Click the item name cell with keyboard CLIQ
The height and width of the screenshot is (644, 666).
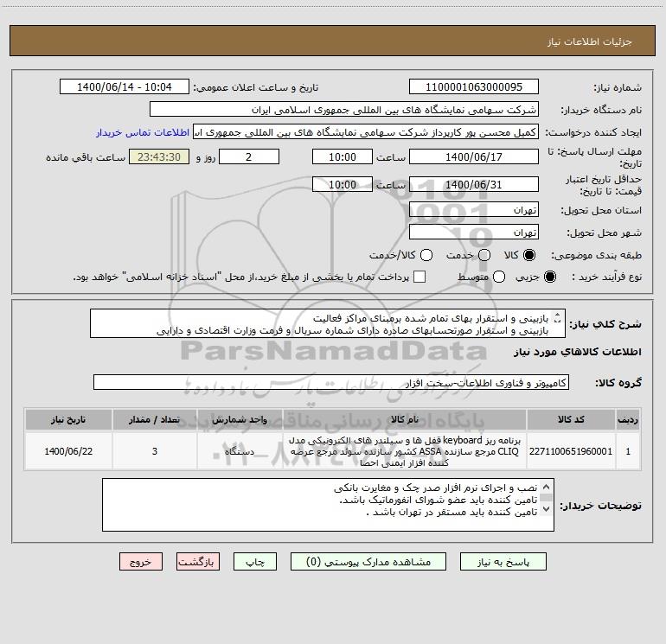click(x=405, y=451)
